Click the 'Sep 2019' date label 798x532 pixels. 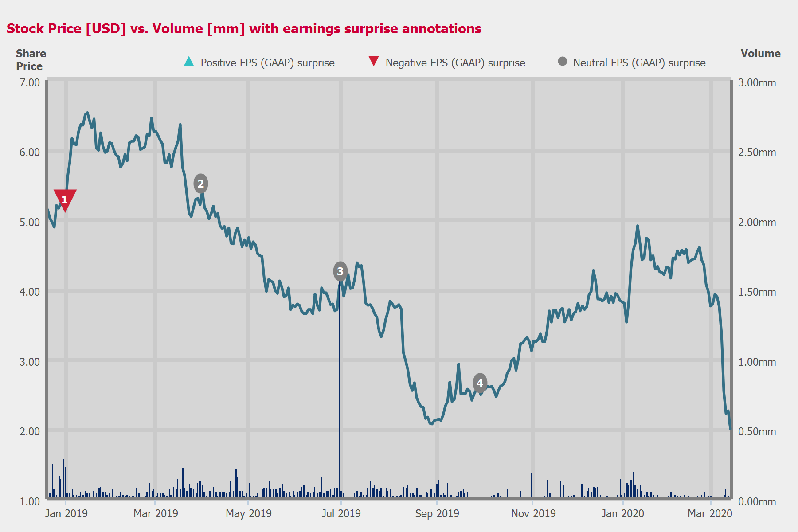coord(437,514)
